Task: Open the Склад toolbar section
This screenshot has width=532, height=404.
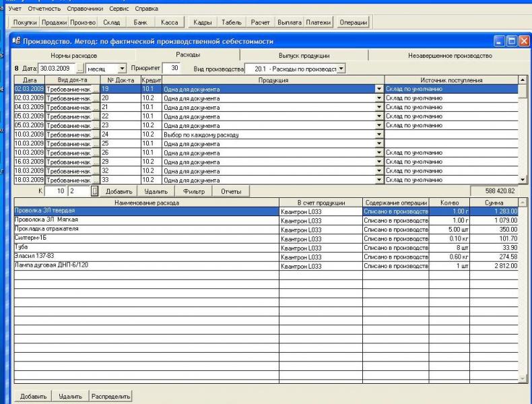Action: [x=111, y=22]
